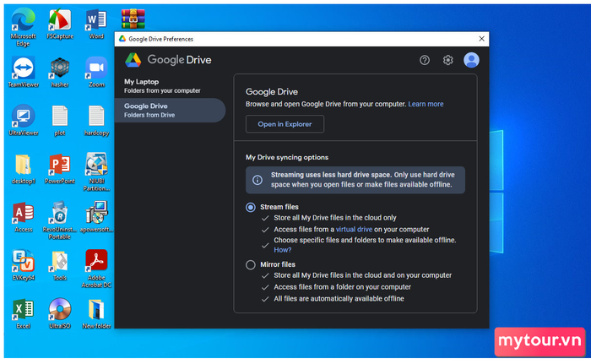Open the virtual drive link

[354, 230]
